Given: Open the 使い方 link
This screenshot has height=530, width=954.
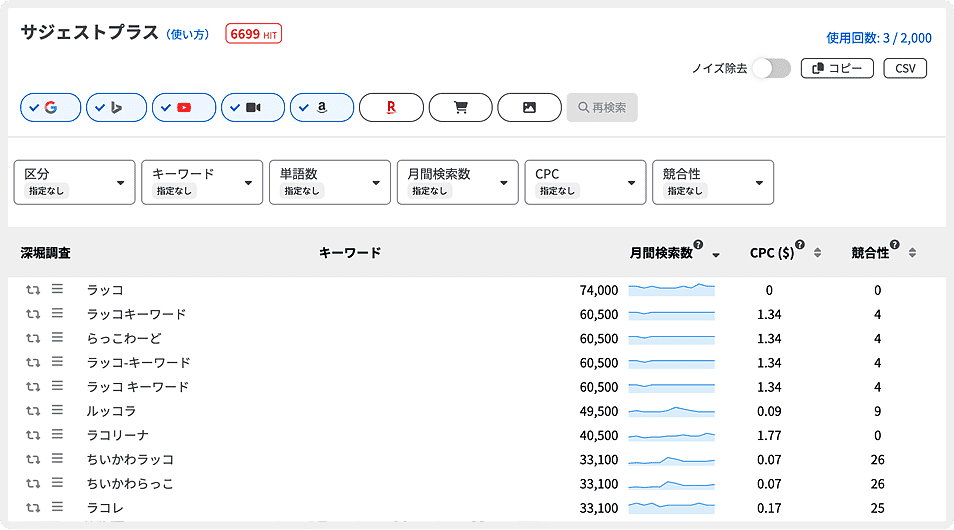Looking at the screenshot, I should (x=187, y=35).
